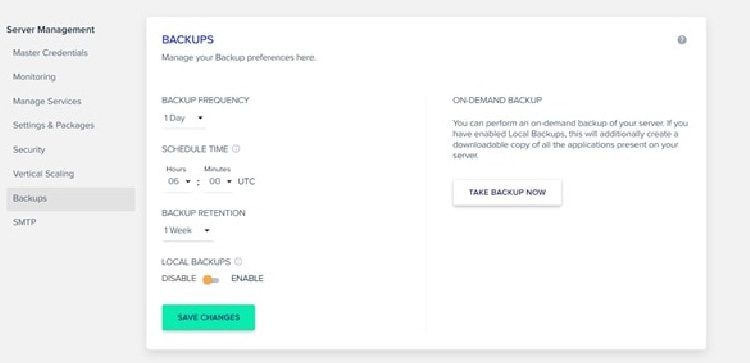Go to Security settings
750x363 pixels.
[29, 150]
